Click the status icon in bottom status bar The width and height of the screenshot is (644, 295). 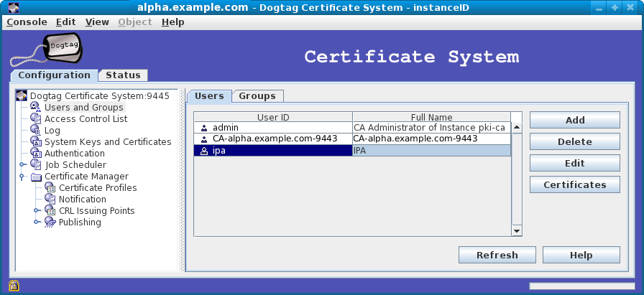point(14,285)
